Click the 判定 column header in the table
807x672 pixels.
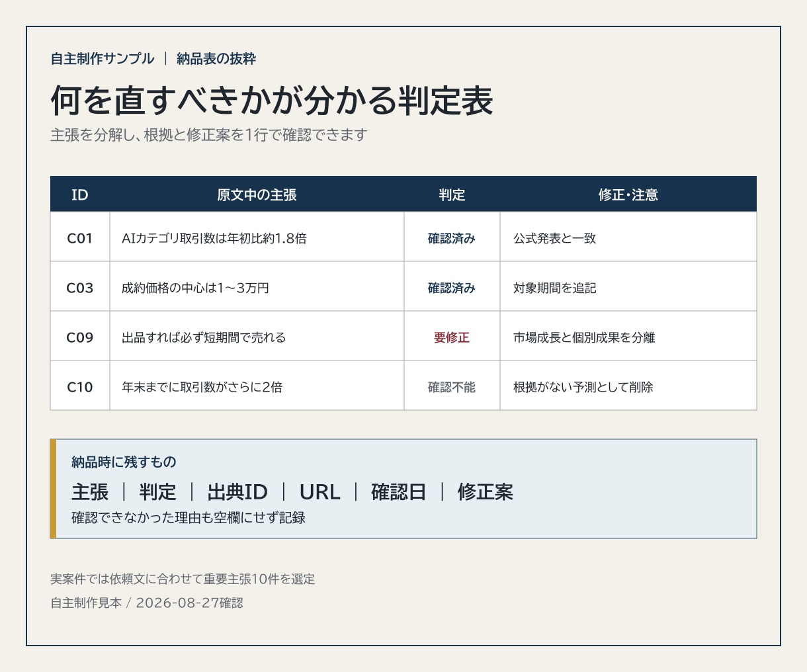click(x=452, y=195)
